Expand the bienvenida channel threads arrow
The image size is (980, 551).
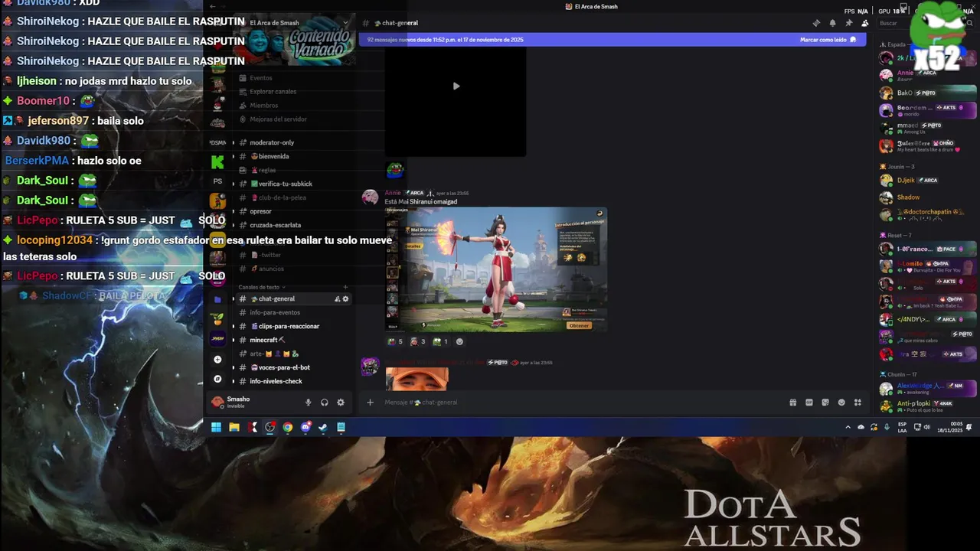[233, 156]
